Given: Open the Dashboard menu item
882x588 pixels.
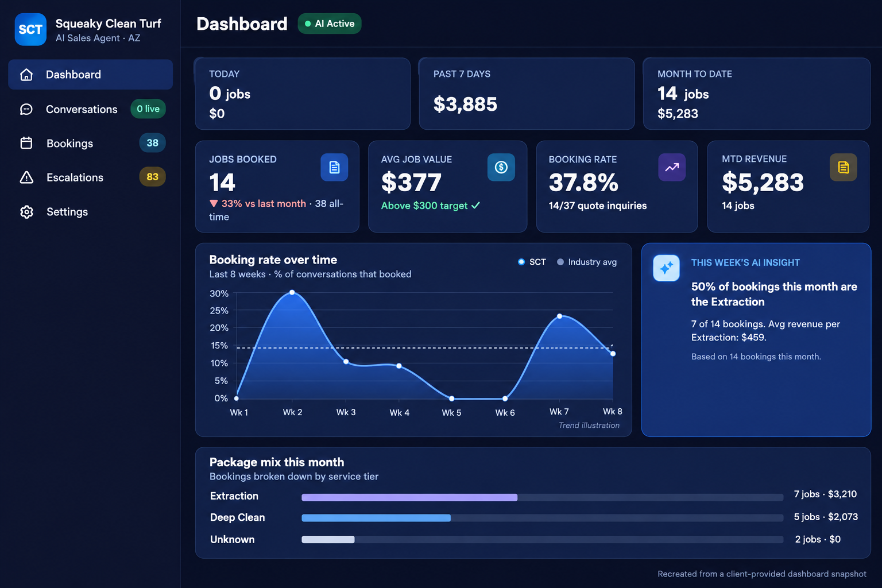Looking at the screenshot, I should [x=90, y=75].
